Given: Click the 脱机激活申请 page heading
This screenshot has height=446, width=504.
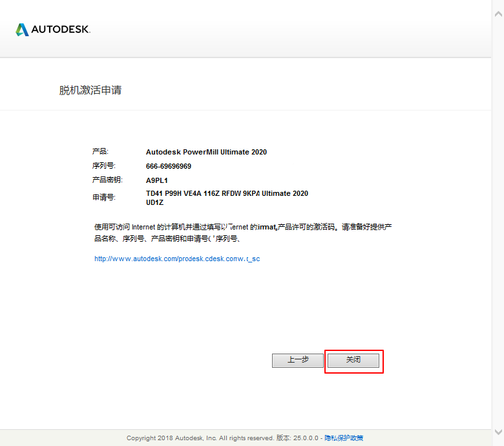Looking at the screenshot, I should click(90, 90).
